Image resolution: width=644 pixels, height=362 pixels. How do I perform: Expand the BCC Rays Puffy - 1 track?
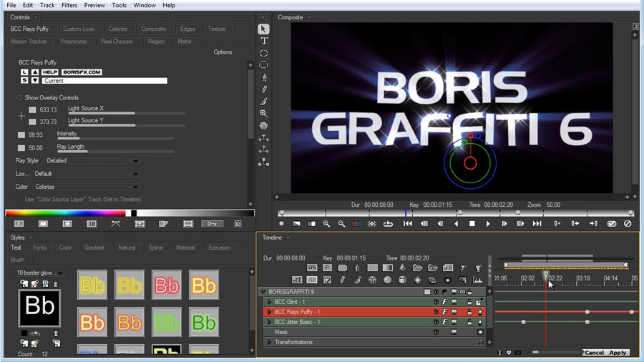[x=270, y=312]
